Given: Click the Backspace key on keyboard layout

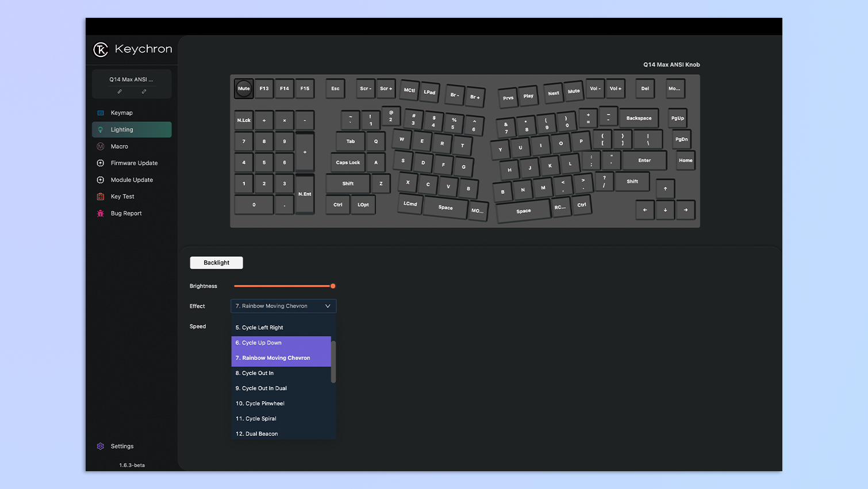Looking at the screenshot, I should click(x=639, y=118).
